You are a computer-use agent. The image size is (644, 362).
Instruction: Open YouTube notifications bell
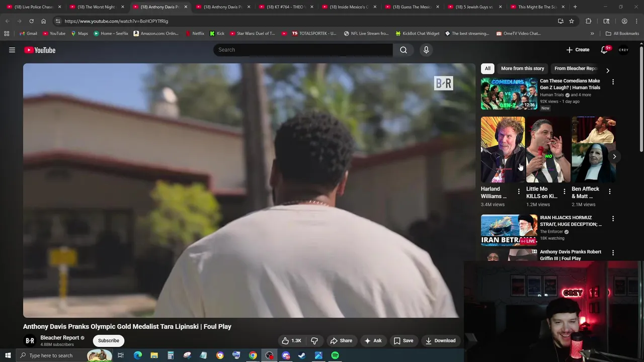coord(605,50)
